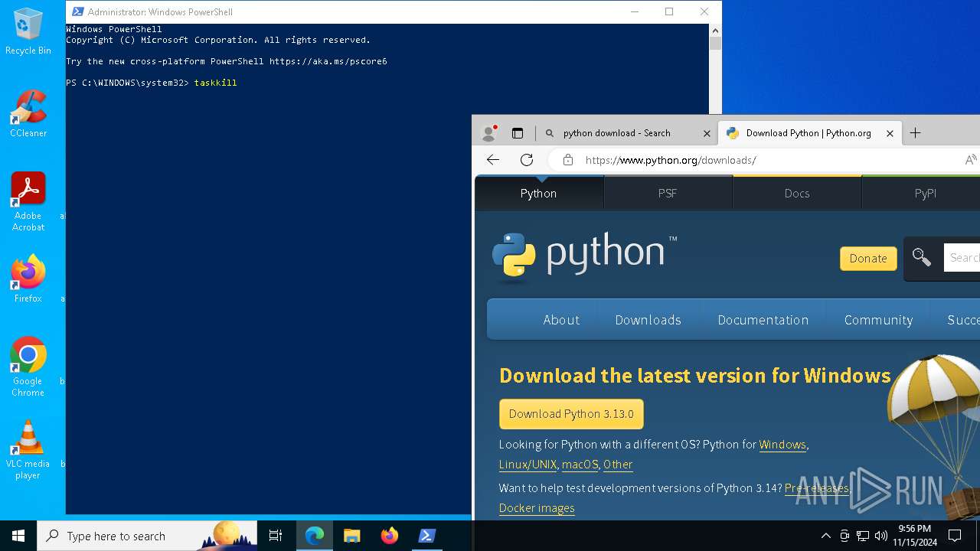The height and width of the screenshot is (551, 980).
Task: Click the Read aloud icon in address bar
Action: coord(970,160)
